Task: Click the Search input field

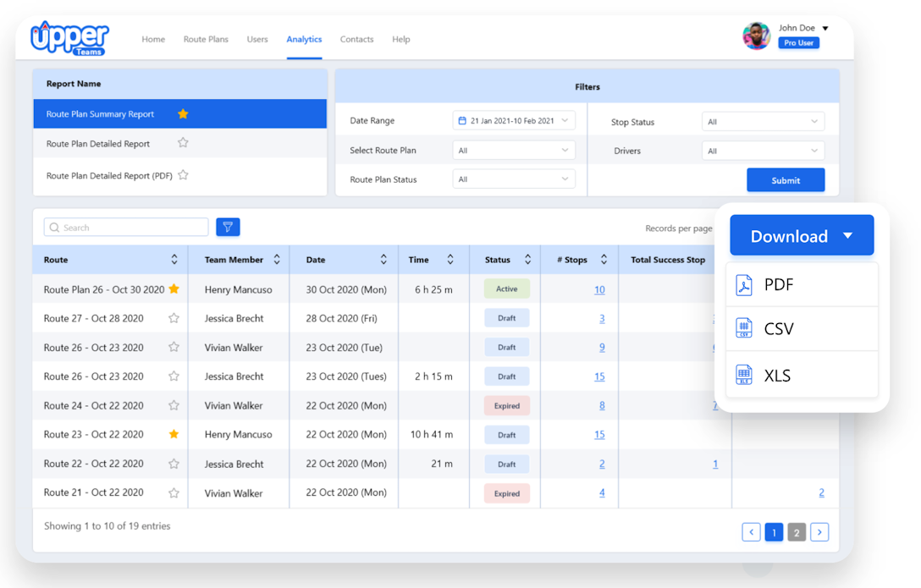Action: coord(126,227)
